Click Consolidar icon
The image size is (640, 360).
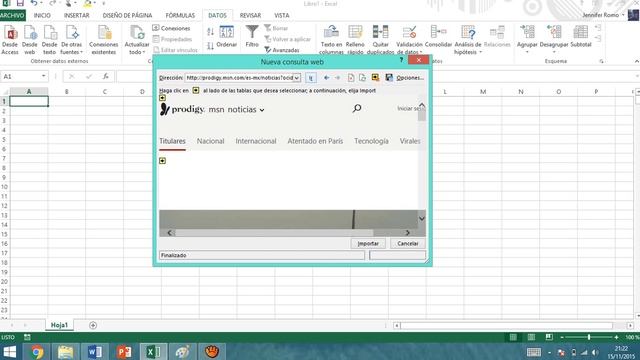[438, 36]
